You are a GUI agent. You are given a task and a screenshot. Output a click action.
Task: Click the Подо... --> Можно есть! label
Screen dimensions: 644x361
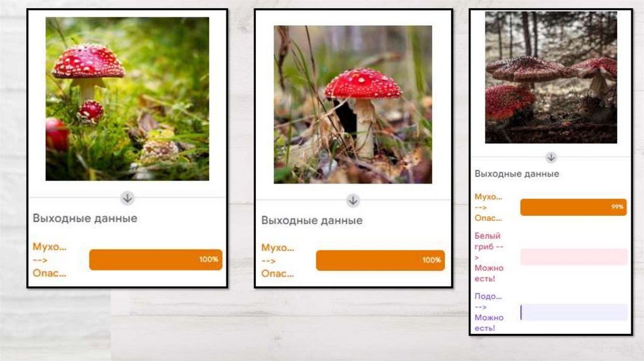click(489, 312)
